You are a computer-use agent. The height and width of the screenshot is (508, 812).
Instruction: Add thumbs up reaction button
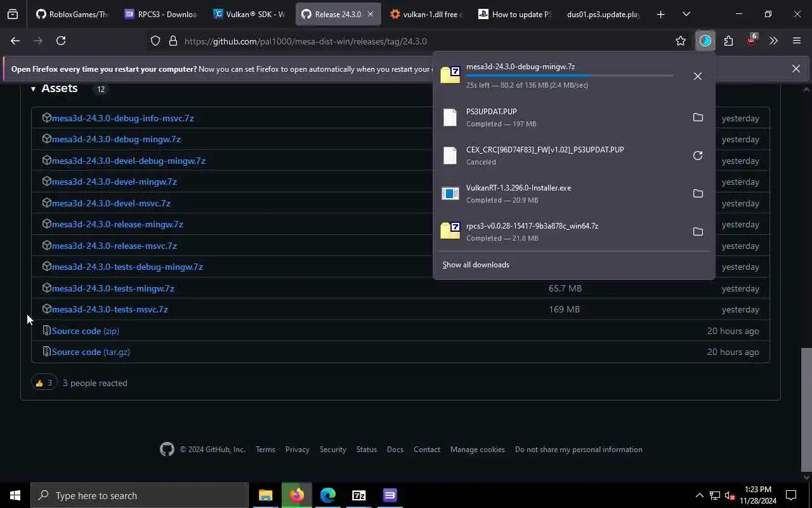pyautogui.click(x=44, y=383)
